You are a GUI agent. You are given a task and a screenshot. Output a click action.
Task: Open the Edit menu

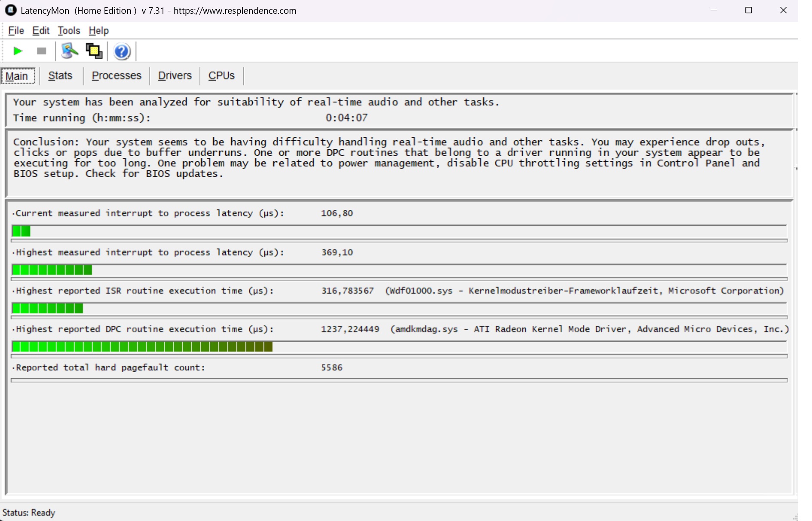(41, 31)
